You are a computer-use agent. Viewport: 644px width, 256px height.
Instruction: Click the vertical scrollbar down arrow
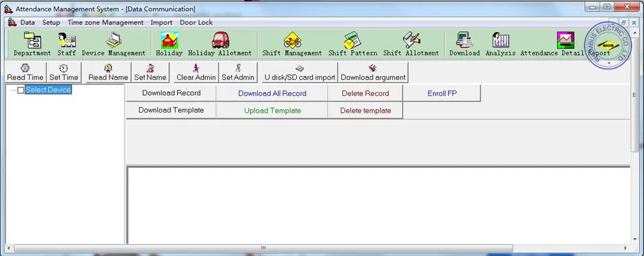click(634, 239)
